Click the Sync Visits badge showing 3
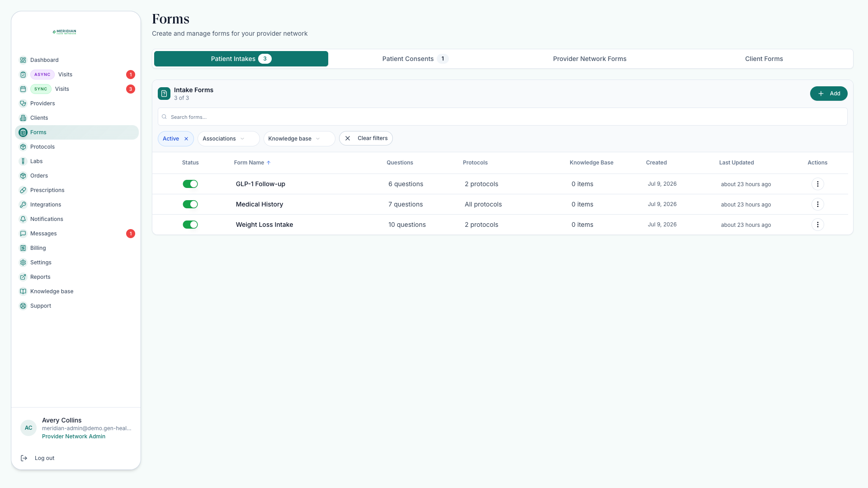 [131, 89]
